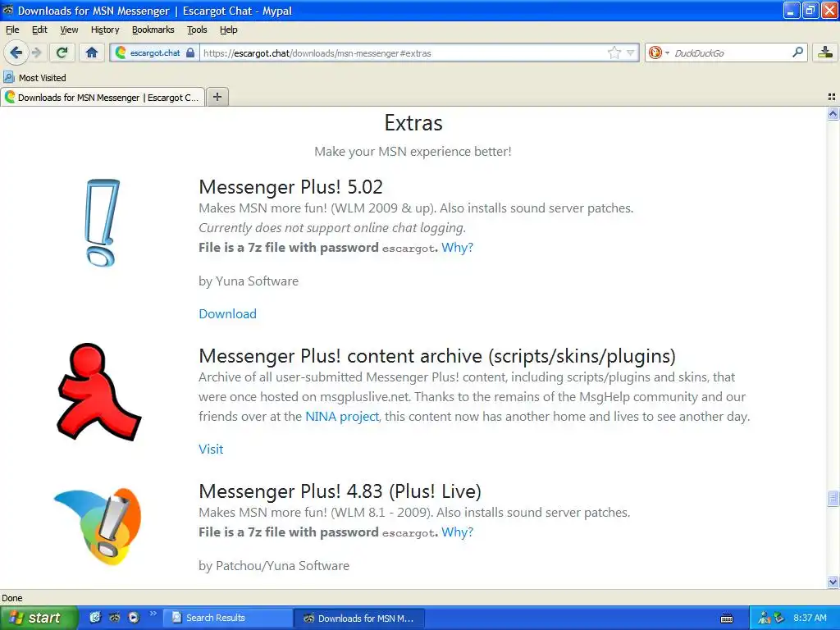
Task: Open the URL history dropdown arrow
Action: 631,52
